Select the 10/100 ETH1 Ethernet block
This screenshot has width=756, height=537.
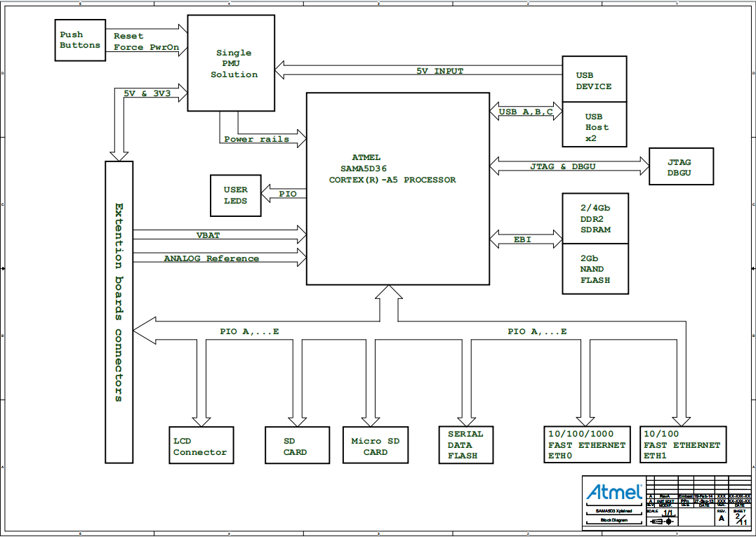[683, 445]
